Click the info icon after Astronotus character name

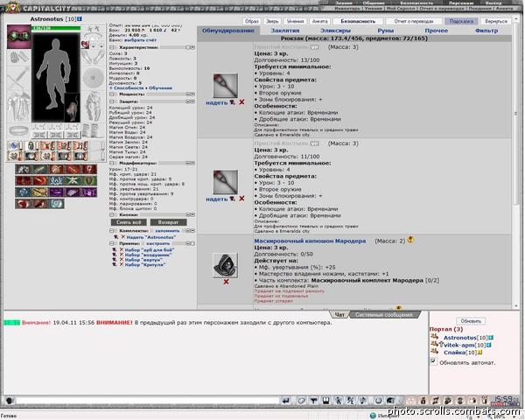pyautogui.click(x=80, y=18)
